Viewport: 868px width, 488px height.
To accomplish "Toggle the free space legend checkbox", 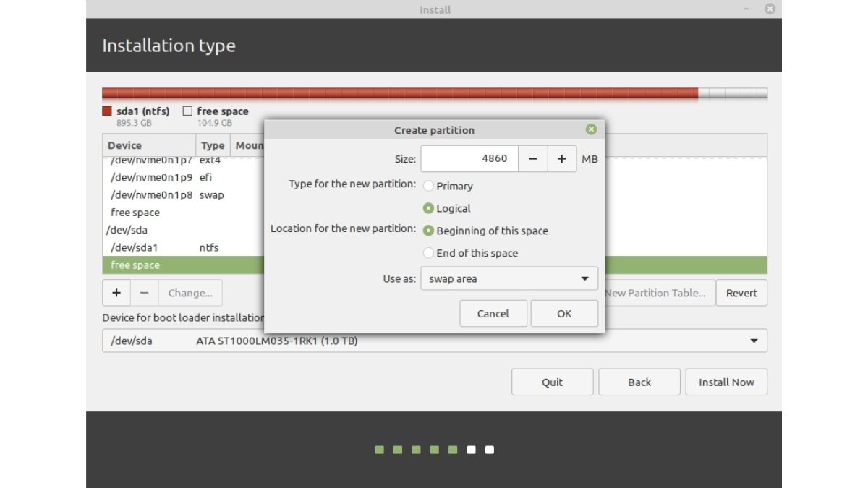I will tap(187, 111).
